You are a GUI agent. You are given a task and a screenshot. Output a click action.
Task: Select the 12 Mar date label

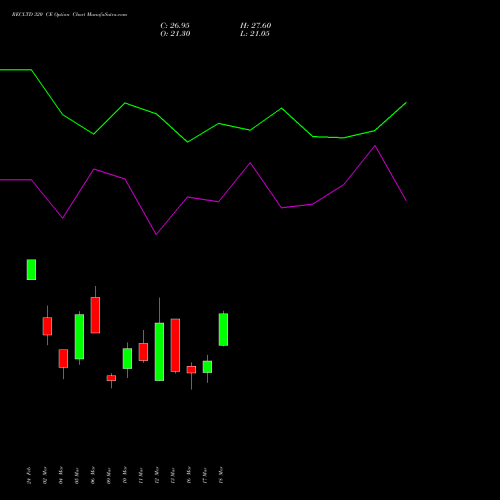click(x=157, y=475)
